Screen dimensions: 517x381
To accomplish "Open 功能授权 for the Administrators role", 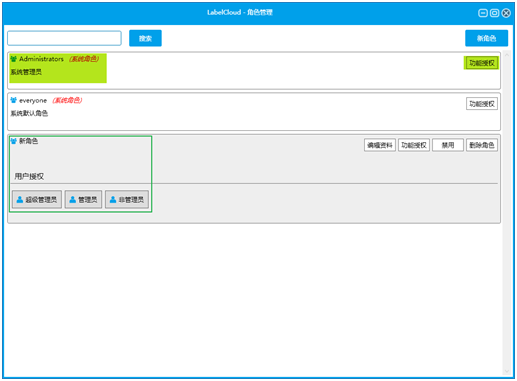I will point(481,63).
